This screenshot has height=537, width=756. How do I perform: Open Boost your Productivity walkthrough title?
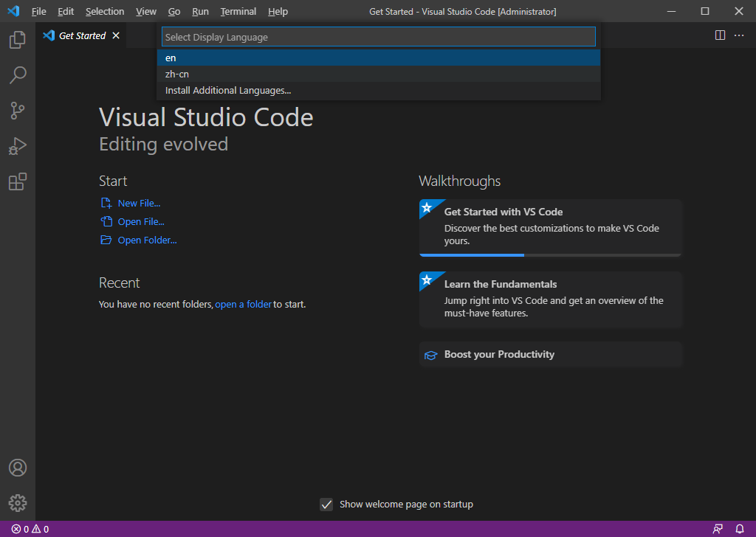coord(499,355)
